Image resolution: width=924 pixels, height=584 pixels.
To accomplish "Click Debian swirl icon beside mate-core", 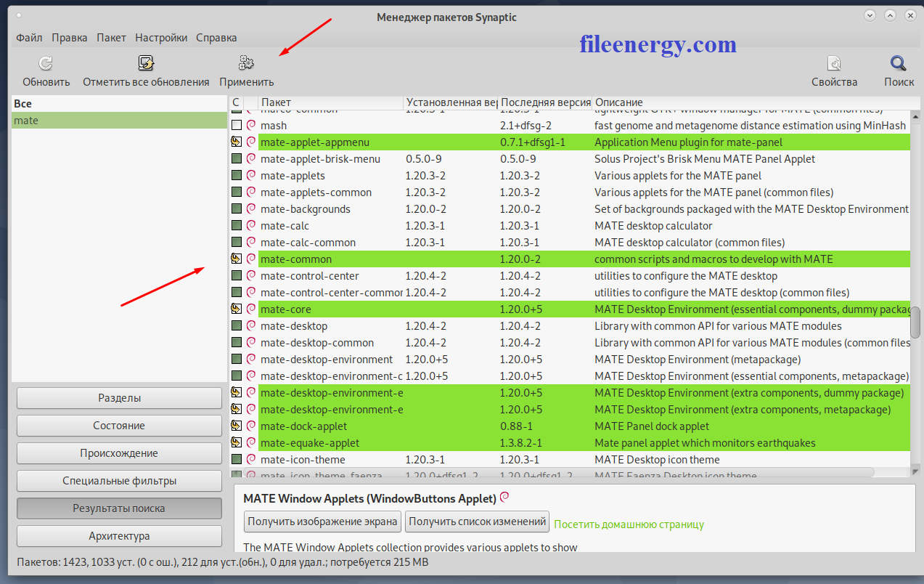I will pyautogui.click(x=251, y=309).
